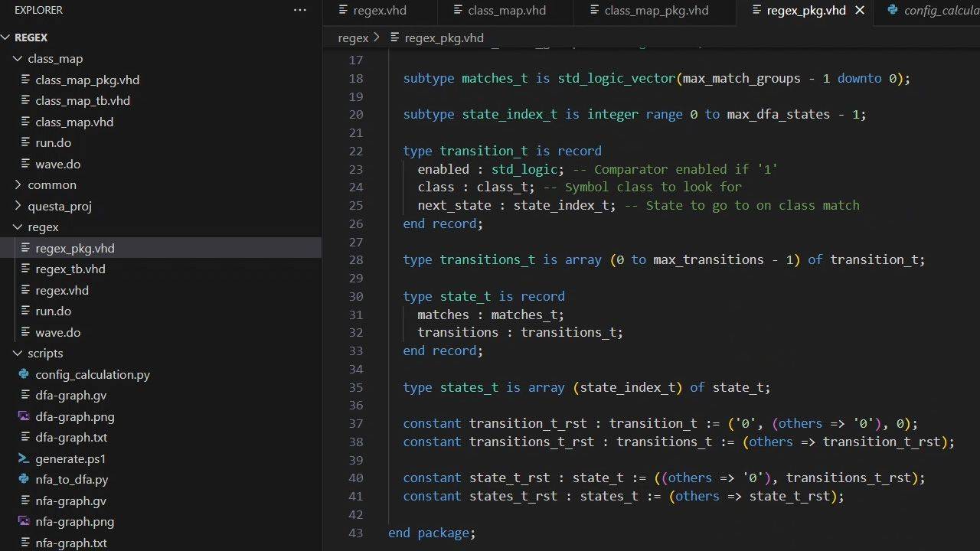The width and height of the screenshot is (980, 551).
Task: Click line number 37 in the gutter
Action: 355,423
